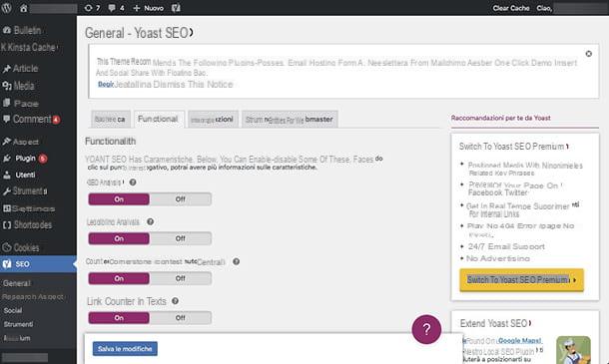Screen dimensions: 609x364
Task: Switch to Strumenti per Webmaster tab
Action: pos(290,119)
